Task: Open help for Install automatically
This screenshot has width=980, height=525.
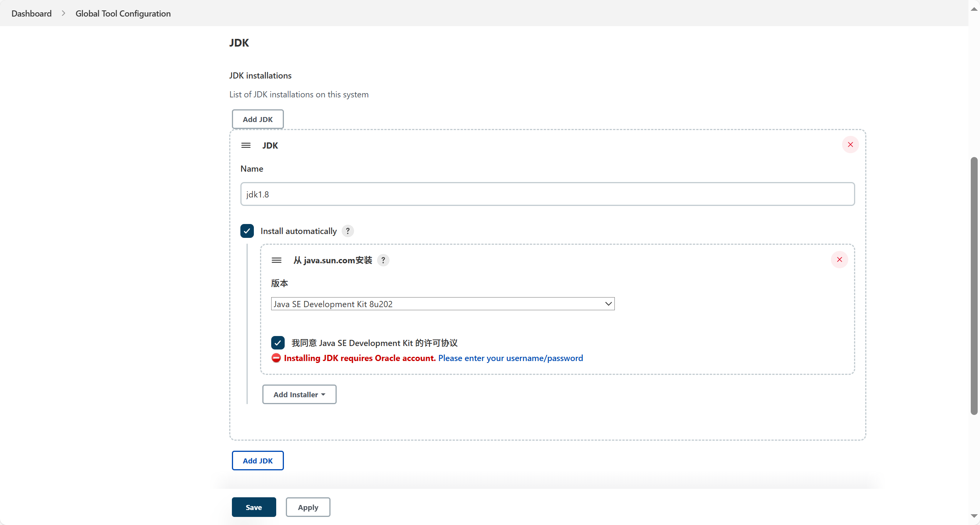Action: point(347,231)
